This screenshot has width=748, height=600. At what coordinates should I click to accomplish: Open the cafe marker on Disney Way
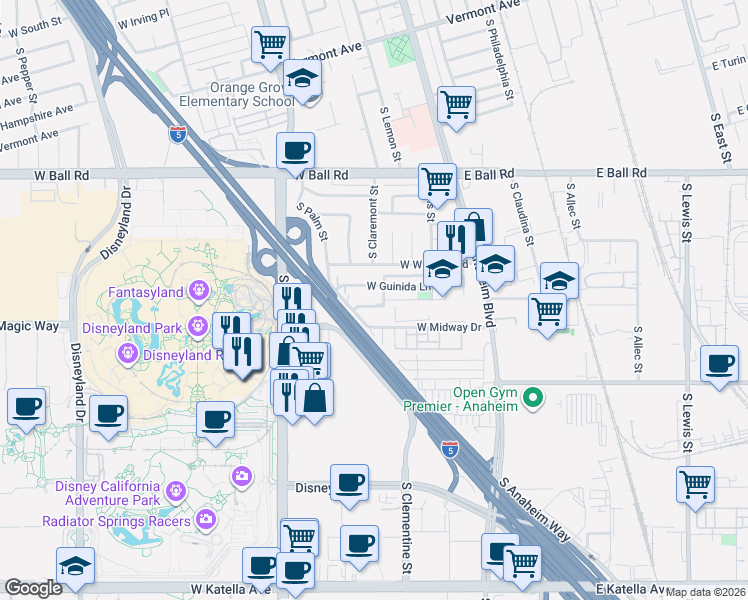pyautogui.click(x=349, y=485)
